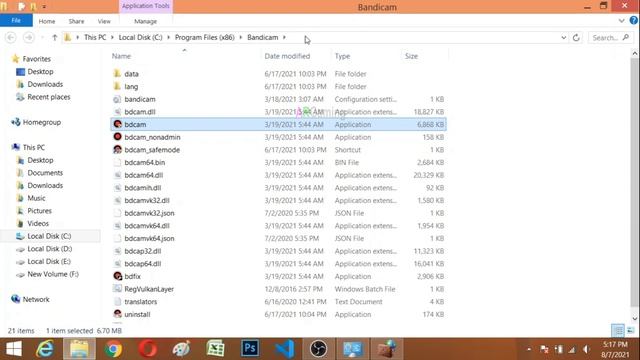Open Visual Studio Code from the taskbar
Viewport: 640px width, 360px height.
[284, 349]
